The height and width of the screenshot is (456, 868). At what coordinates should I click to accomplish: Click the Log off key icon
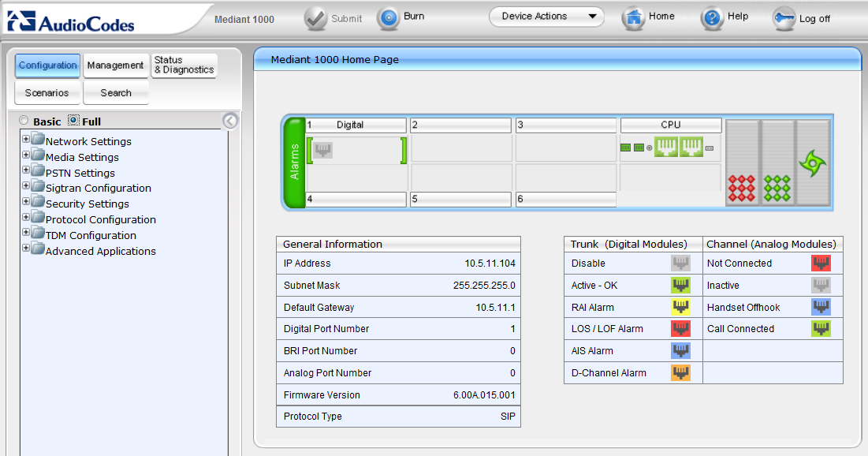point(784,19)
